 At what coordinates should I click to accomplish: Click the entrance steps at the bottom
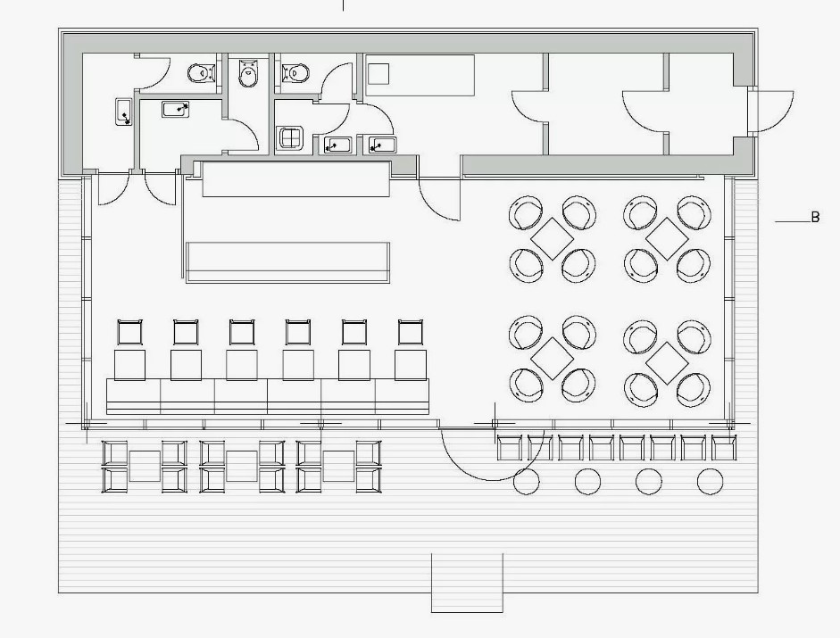pyautogui.click(x=467, y=582)
